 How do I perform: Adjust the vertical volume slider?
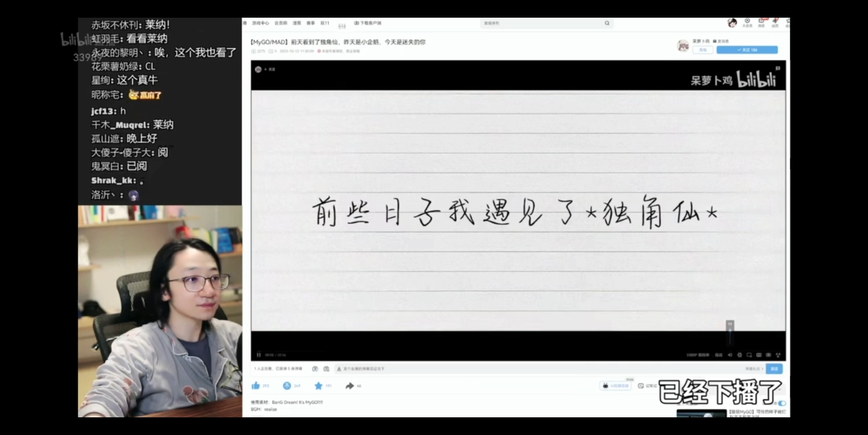click(730, 335)
